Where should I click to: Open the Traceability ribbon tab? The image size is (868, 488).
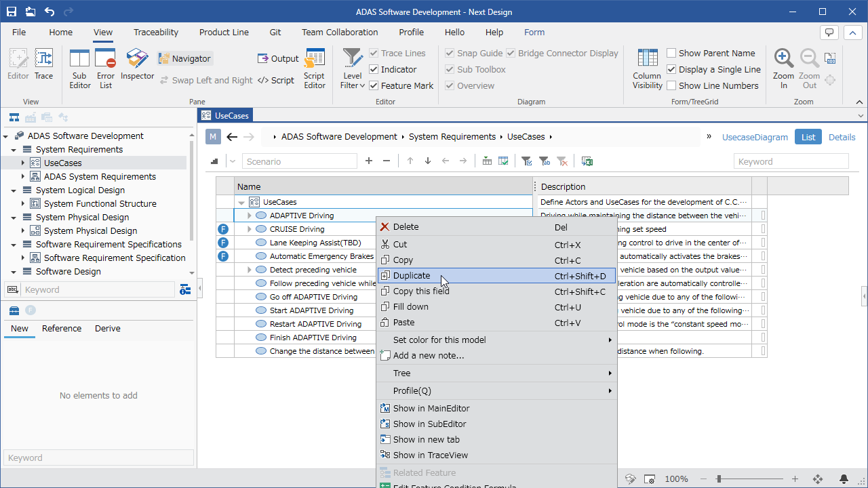[x=156, y=32]
